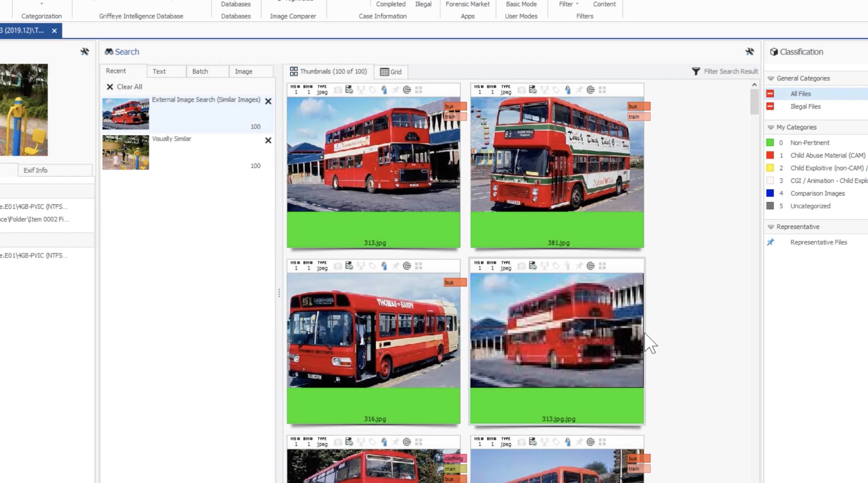Switch to the Image search tab
This screenshot has height=483, width=868.
pos(251,71)
